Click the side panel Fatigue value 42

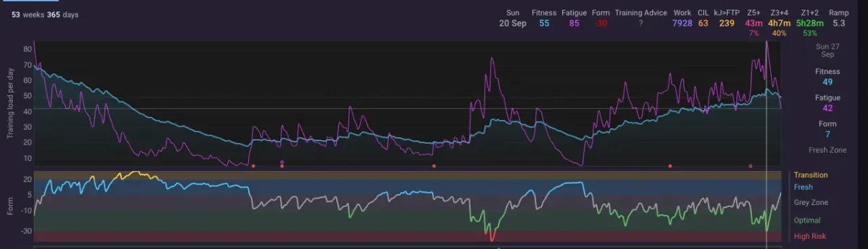(x=828, y=108)
